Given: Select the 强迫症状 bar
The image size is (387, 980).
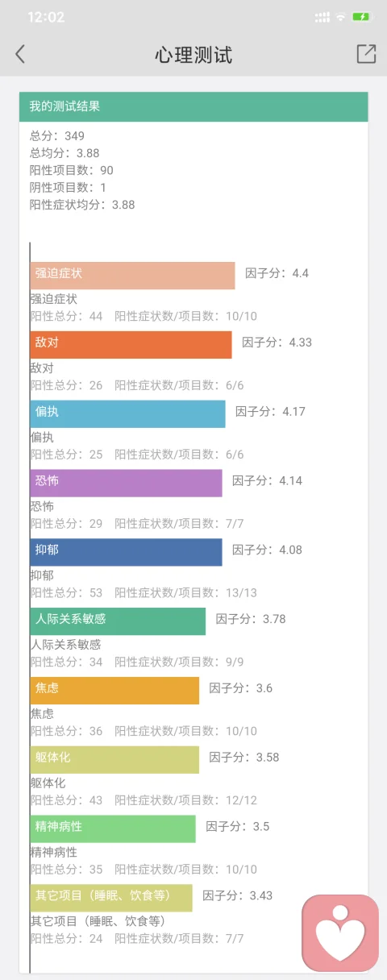Looking at the screenshot, I should click(132, 275).
